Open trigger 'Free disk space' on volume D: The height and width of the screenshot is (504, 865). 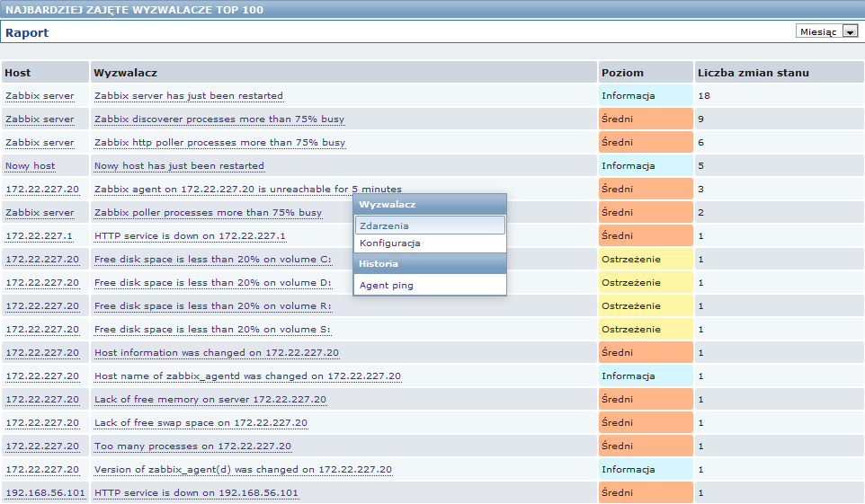pyautogui.click(x=213, y=282)
